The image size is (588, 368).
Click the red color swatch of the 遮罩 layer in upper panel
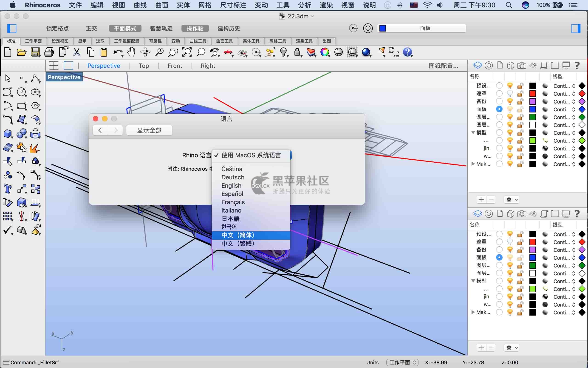[533, 93]
